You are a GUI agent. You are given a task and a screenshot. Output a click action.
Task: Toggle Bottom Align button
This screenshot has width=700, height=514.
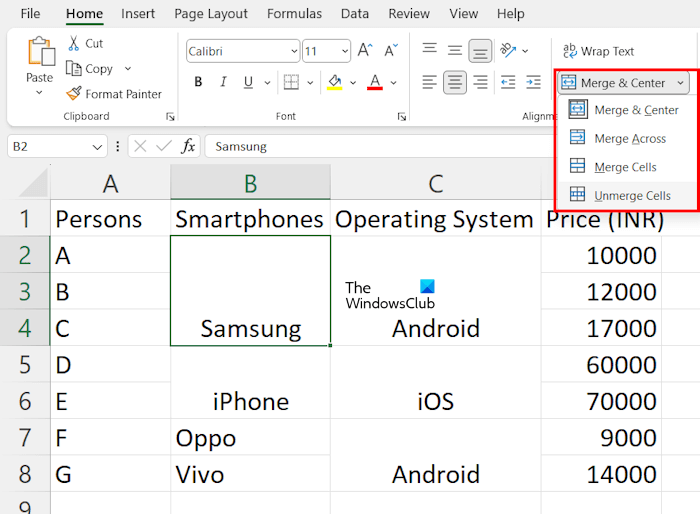[x=480, y=51]
